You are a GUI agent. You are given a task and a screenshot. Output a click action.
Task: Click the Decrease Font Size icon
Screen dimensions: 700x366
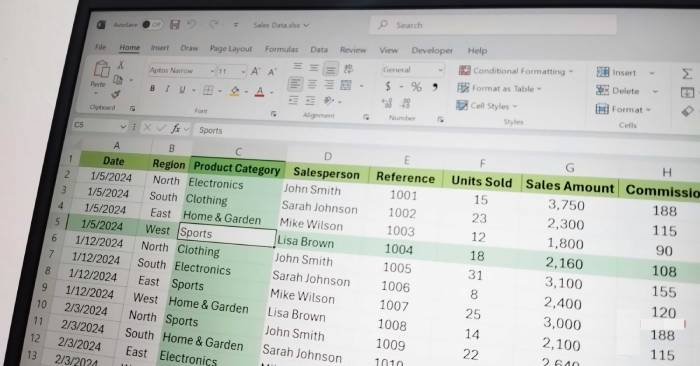pos(272,71)
